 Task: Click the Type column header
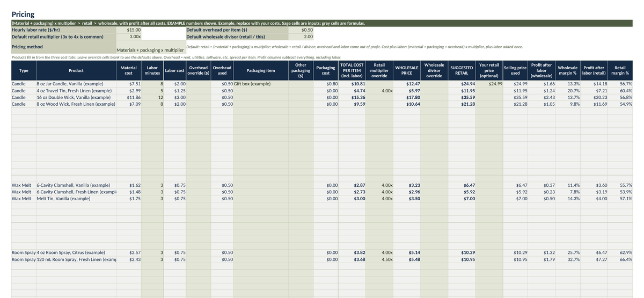24,71
